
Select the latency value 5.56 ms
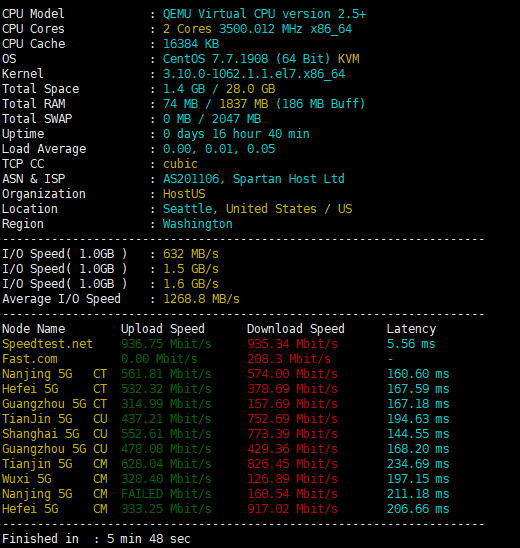click(x=411, y=344)
